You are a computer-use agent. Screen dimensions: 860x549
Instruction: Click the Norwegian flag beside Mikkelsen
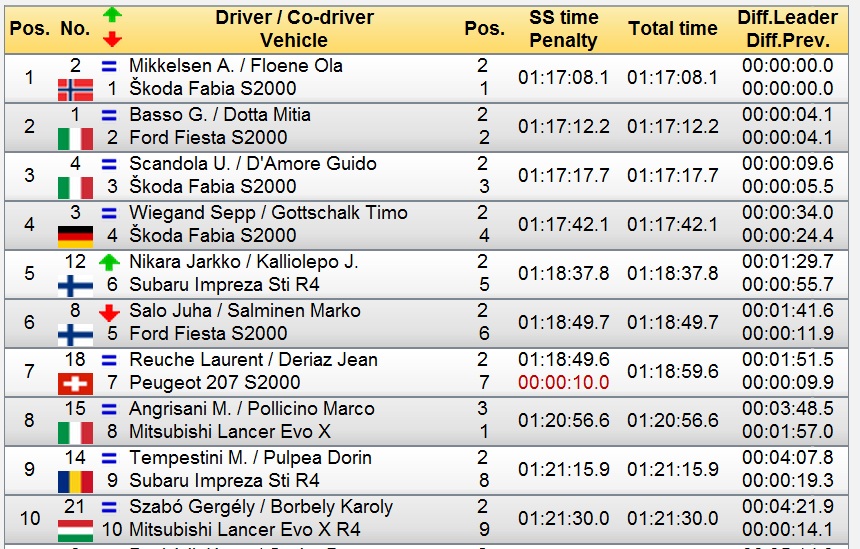(x=75, y=89)
